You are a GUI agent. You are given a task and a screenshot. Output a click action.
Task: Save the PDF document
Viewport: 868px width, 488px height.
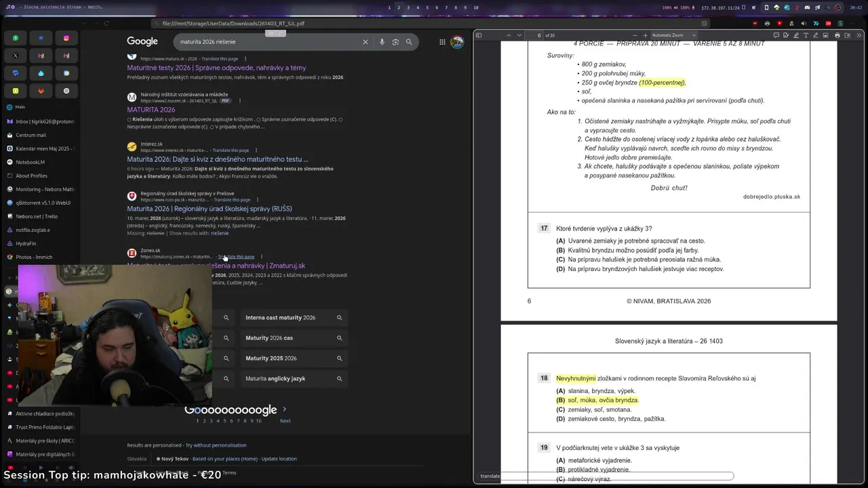coord(847,35)
